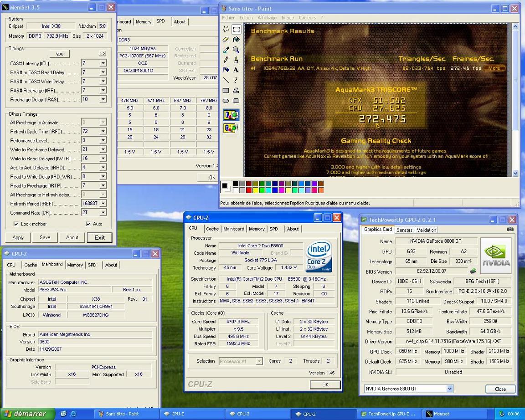Click the tray icon next to the clock
525x420 pixels.
[502, 414]
